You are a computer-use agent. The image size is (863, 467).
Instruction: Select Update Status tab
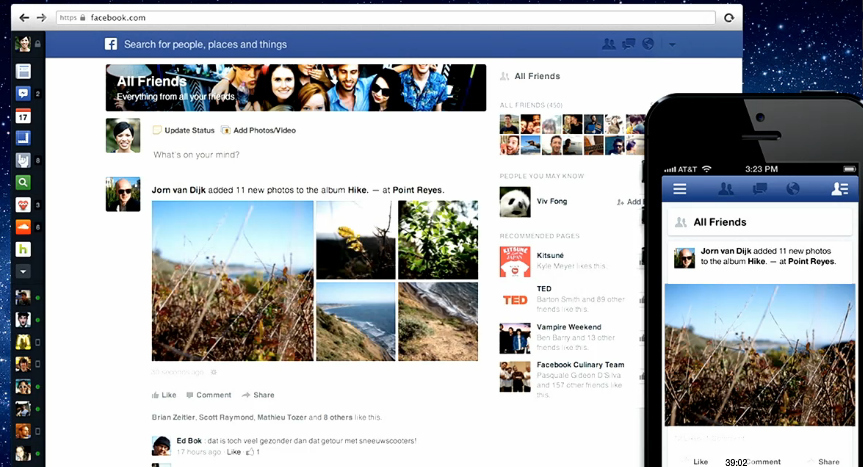(184, 130)
